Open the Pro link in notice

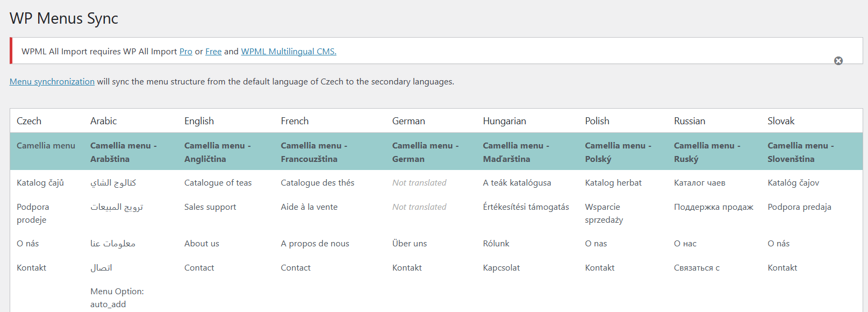tap(186, 52)
